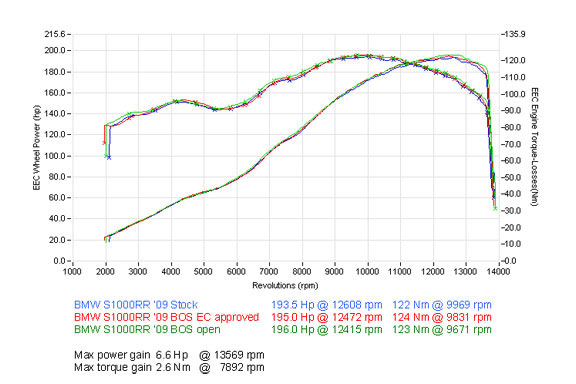Select the '193.5 Hp @ 12608 rpm' value
Image resolution: width=576 pixels, height=384 pixels.
[x=327, y=305]
